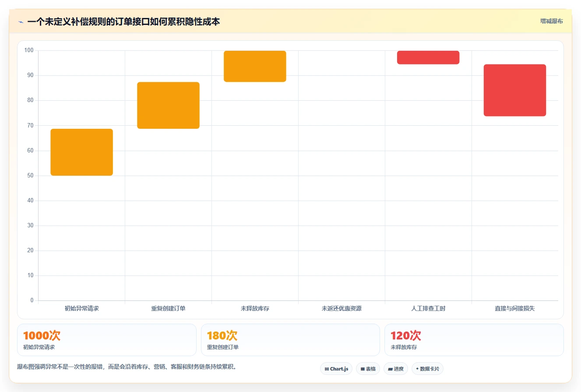
Task: Click the 未返还优惠资源 x-axis label
Action: [342, 308]
